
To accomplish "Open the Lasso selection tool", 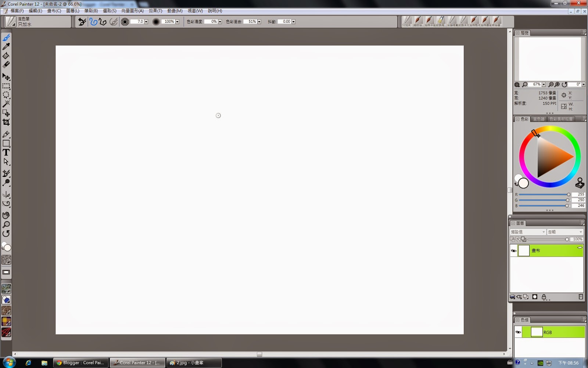I will [x=6, y=95].
